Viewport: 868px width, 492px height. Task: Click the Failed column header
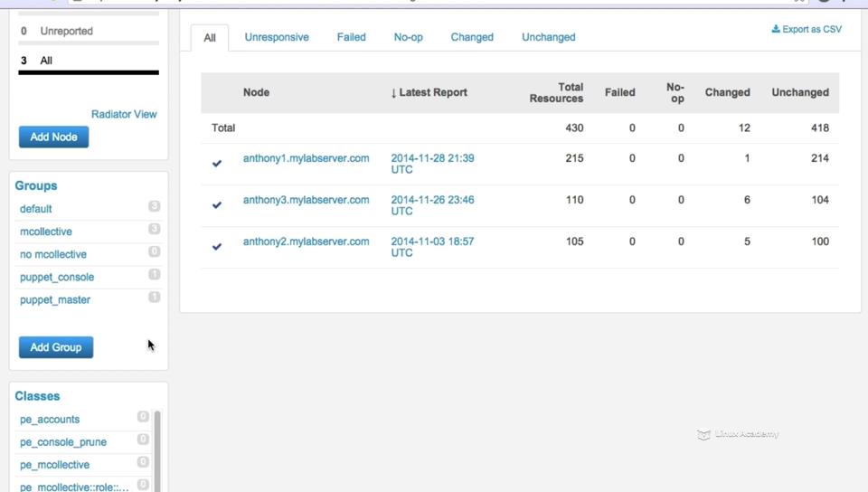pos(620,92)
